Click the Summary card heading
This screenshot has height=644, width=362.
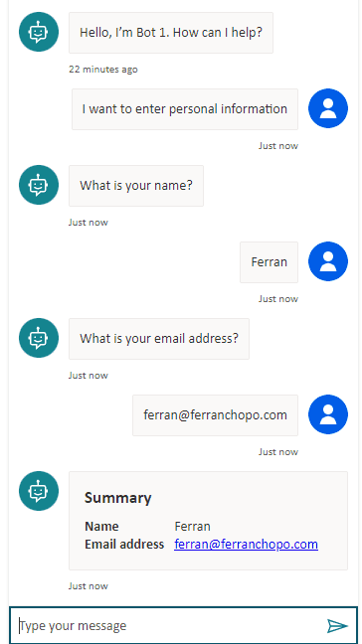tap(118, 498)
